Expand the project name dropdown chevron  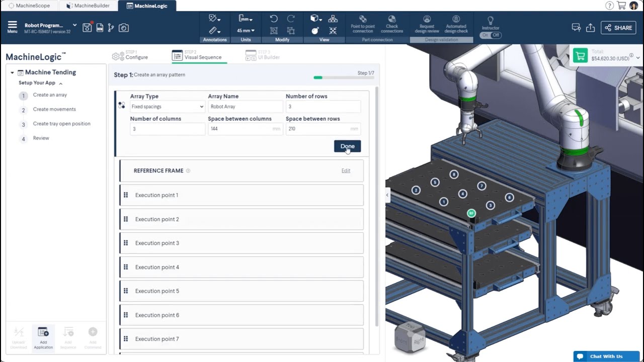tap(75, 25)
